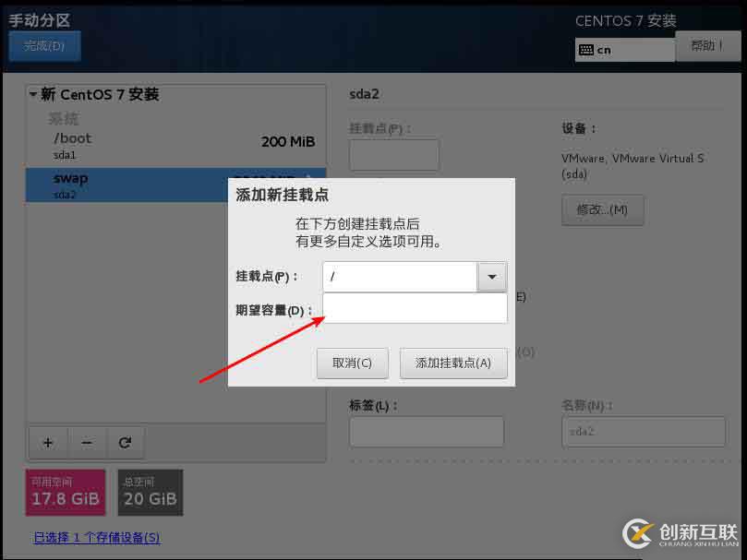Click the add partition plus icon
Viewport: 747px width, 560px height.
(47, 443)
